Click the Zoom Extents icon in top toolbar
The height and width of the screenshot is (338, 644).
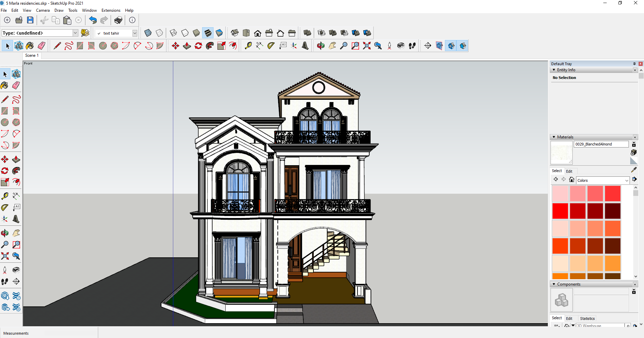[x=367, y=46]
